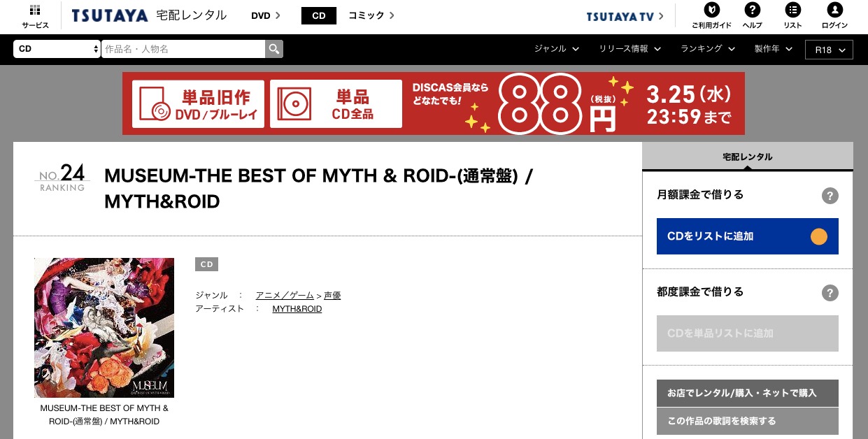Screen dimensions: 868x439
Task: Click help icon beside 都度課金で借りる
Action: pos(830,293)
